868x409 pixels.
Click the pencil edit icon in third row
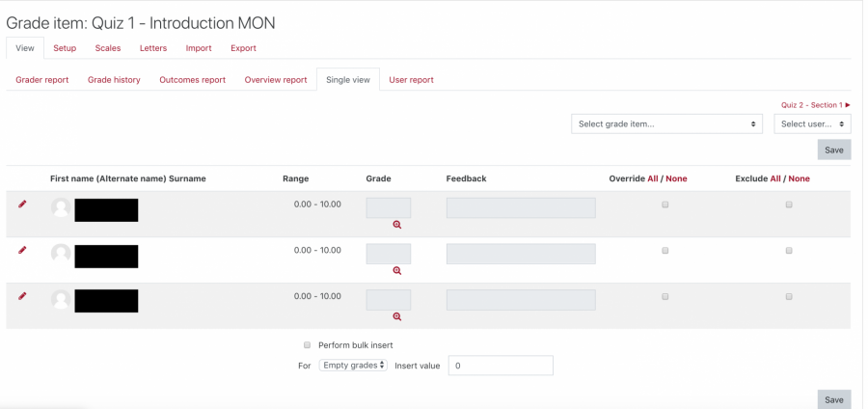[22, 296]
